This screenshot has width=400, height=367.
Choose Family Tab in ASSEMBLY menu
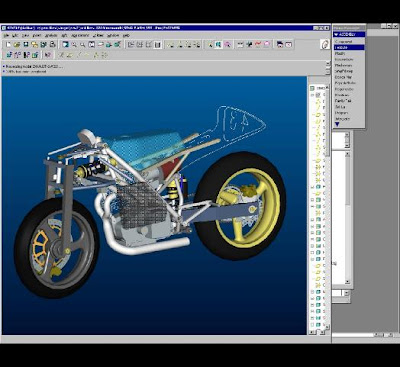[343, 101]
